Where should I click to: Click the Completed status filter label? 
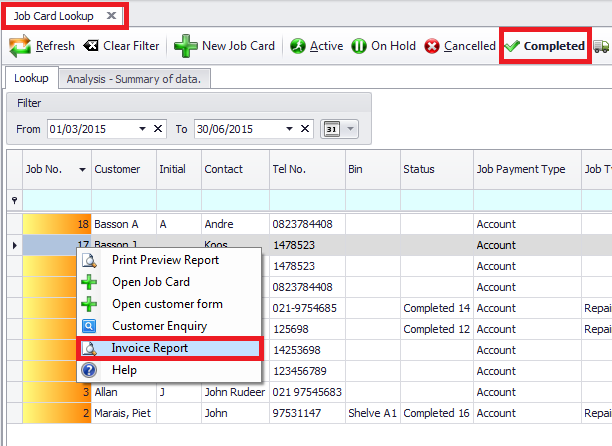554,46
